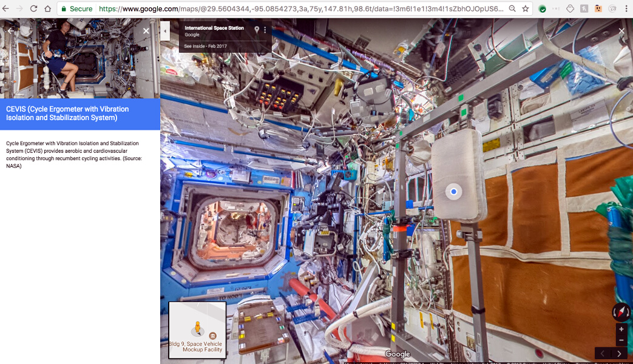Bookmark the page with the star icon
The height and width of the screenshot is (364, 633).
pos(527,8)
